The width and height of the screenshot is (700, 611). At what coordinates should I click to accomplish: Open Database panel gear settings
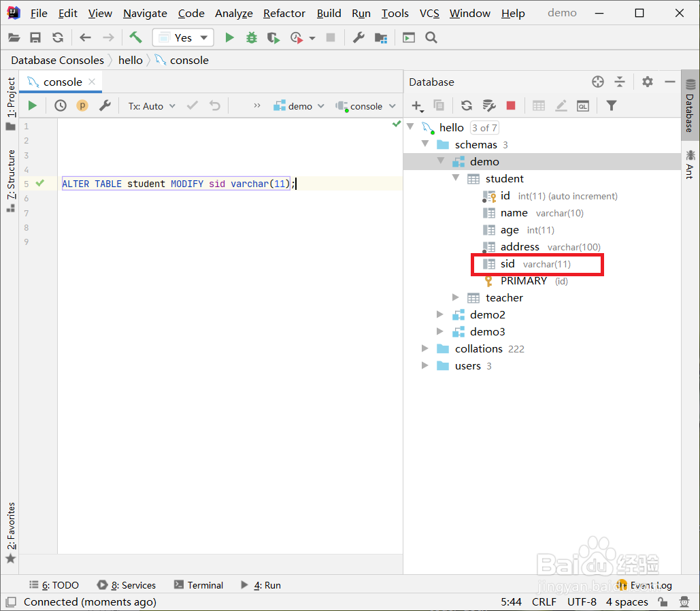click(648, 82)
